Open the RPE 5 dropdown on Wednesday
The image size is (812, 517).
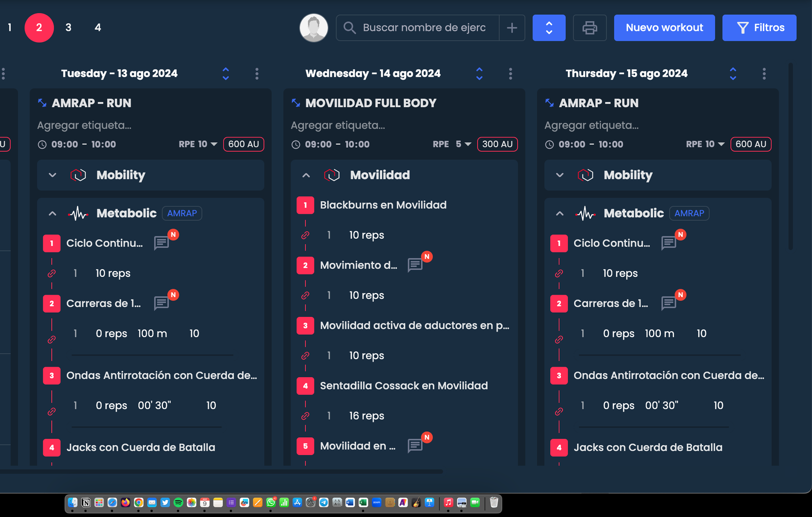[x=452, y=144]
